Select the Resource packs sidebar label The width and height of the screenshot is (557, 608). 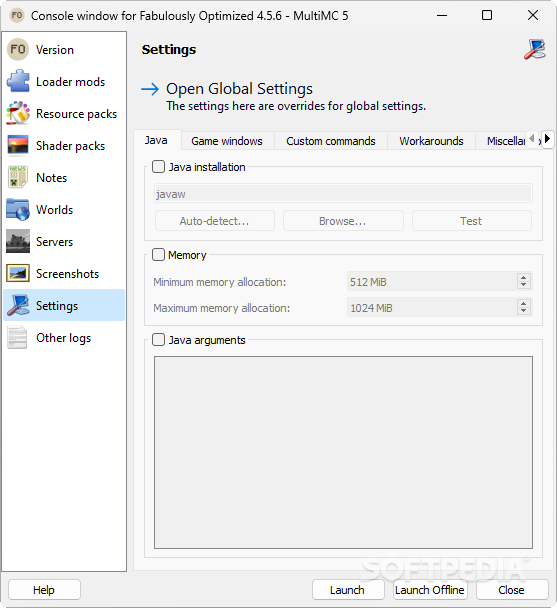coord(76,114)
